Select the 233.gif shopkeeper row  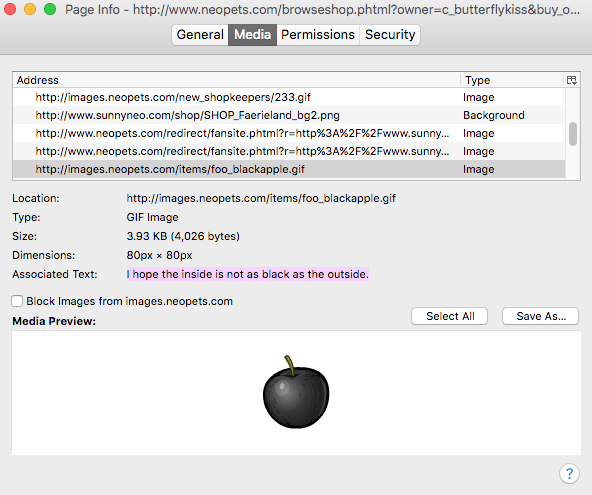[x=289, y=97]
